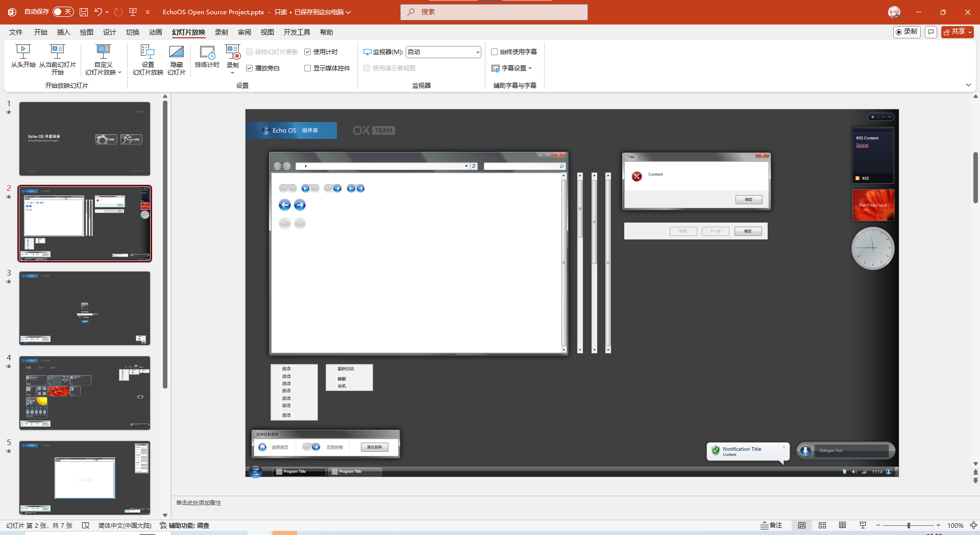
Task: Enable Show Media Controls (显示媒体控件) checkbox
Action: pos(308,68)
